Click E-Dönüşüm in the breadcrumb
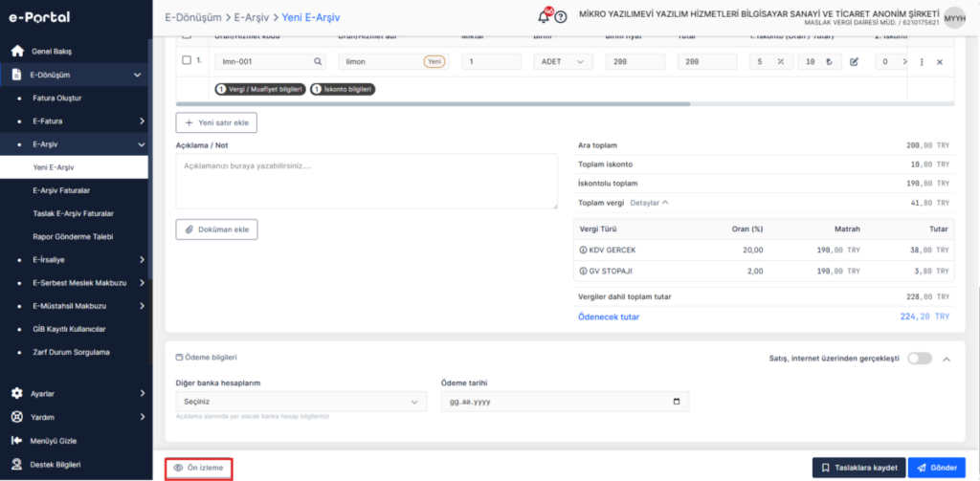Viewport: 980px width, 481px height. pyautogui.click(x=193, y=17)
